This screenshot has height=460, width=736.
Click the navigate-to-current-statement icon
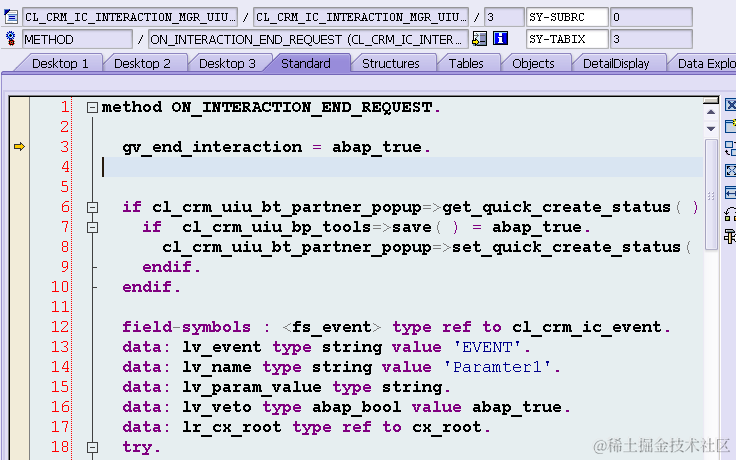click(479, 39)
